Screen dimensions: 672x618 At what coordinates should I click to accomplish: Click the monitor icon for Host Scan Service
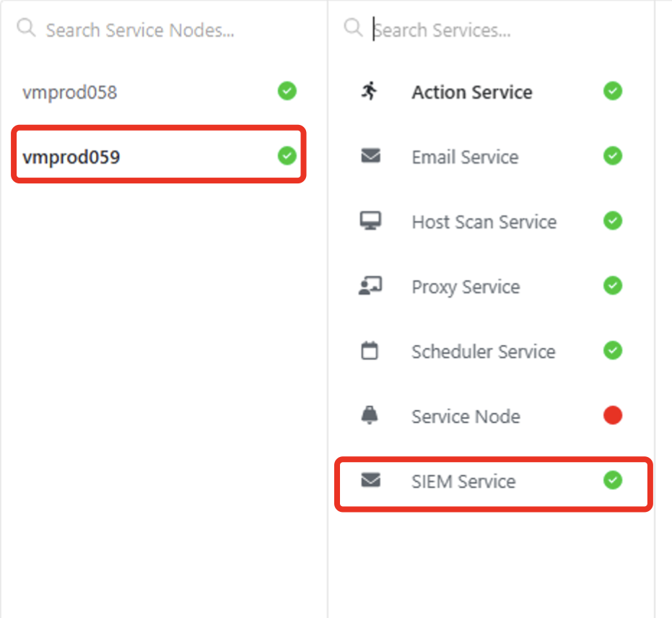[x=370, y=221]
